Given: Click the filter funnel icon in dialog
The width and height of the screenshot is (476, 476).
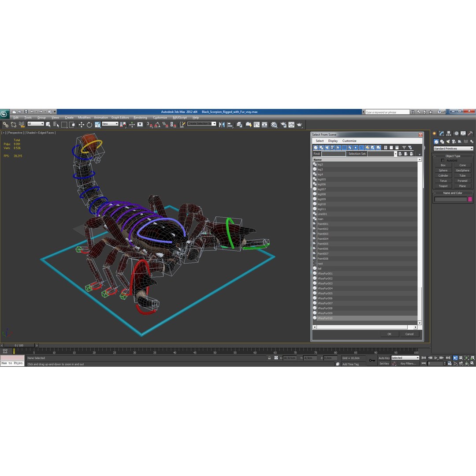Looking at the screenshot, I should tap(404, 148).
